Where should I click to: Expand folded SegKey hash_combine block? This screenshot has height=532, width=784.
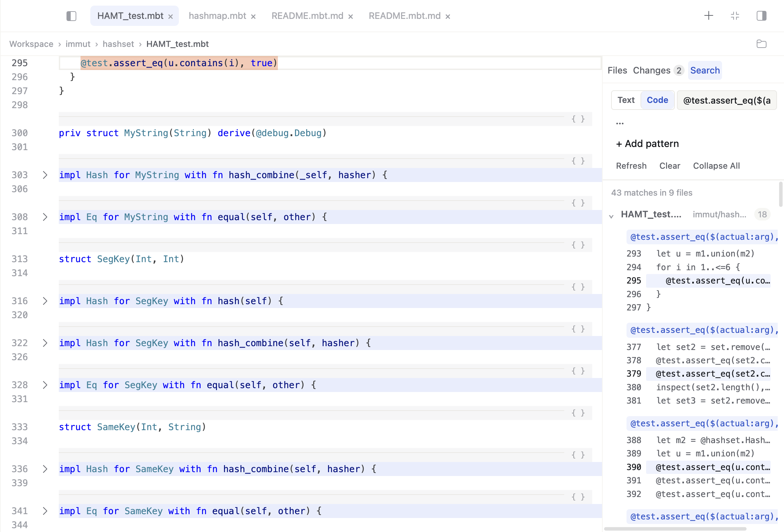tap(45, 343)
